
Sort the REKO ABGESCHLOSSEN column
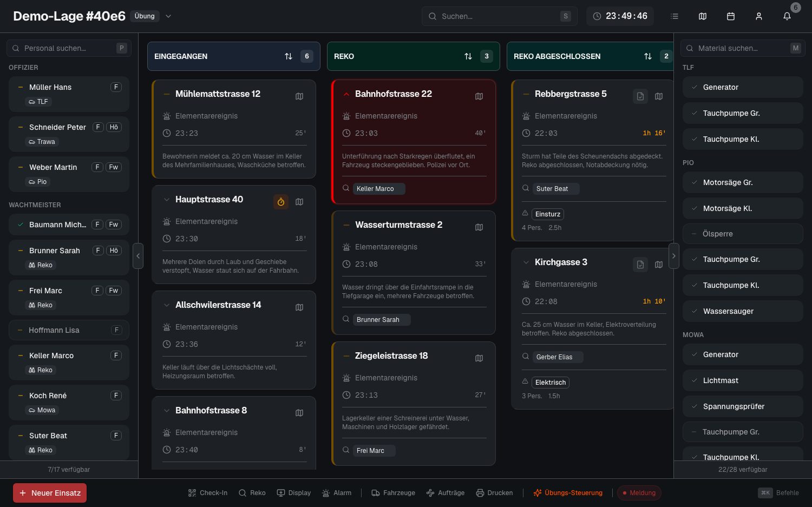648,56
